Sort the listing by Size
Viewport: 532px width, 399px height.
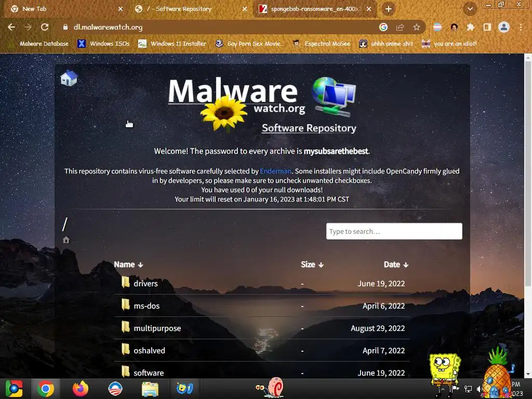[312, 264]
